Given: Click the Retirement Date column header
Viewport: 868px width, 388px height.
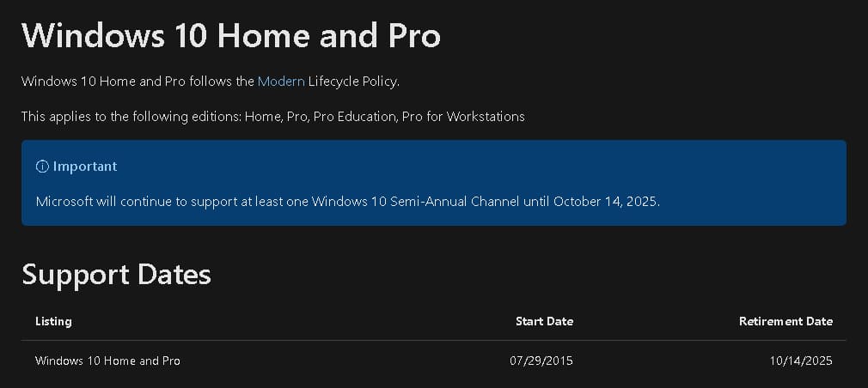Looking at the screenshot, I should pos(785,321).
